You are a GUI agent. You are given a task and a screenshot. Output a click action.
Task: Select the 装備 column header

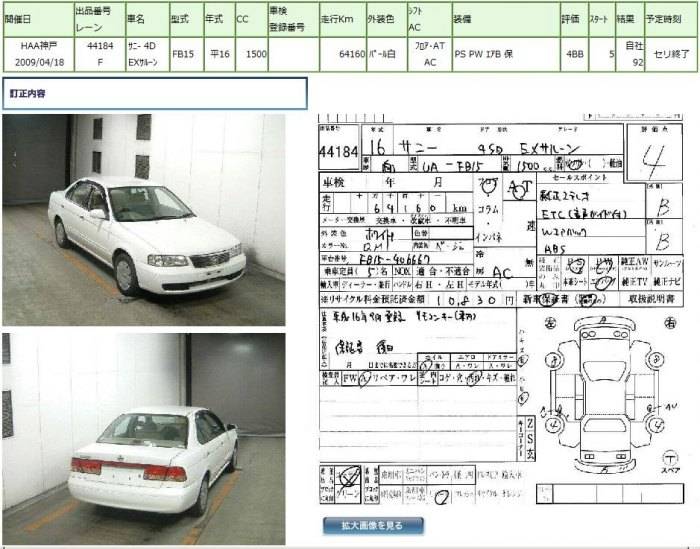point(506,19)
